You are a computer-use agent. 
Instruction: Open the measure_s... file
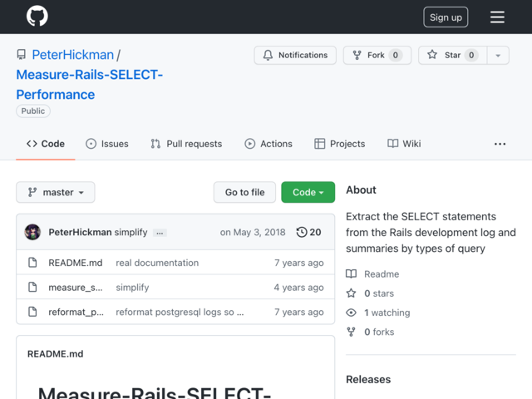(76, 288)
